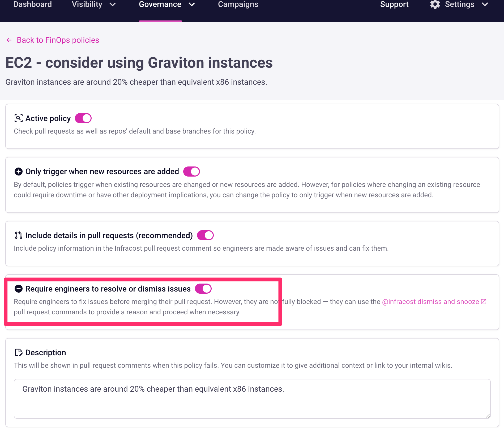504x428 pixels.
Task: Click the Description edit note icon
Action: pos(18,352)
